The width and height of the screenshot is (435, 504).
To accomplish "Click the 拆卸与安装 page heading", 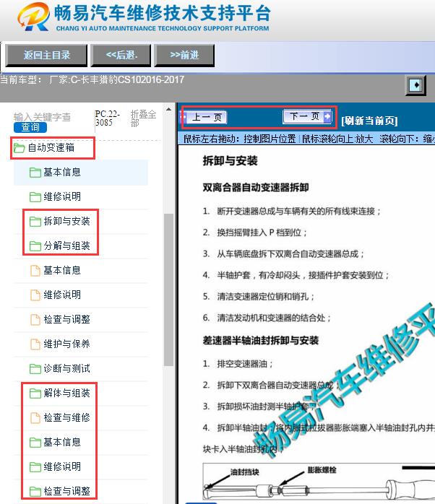I will coord(230,160).
